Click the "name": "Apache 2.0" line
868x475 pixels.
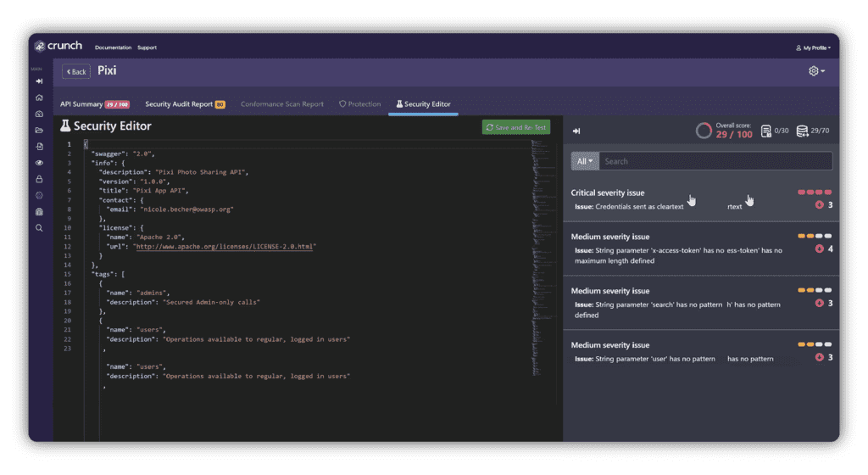coord(145,237)
